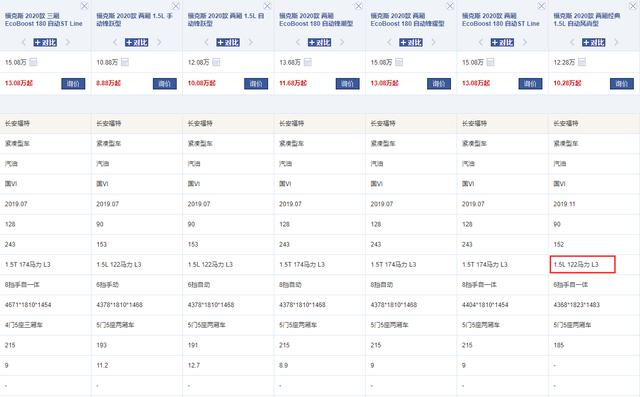Remove the 1.5L 自动锋跃型 column
Image resolution: width=640 pixels, height=397 pixels.
[x=267, y=6]
